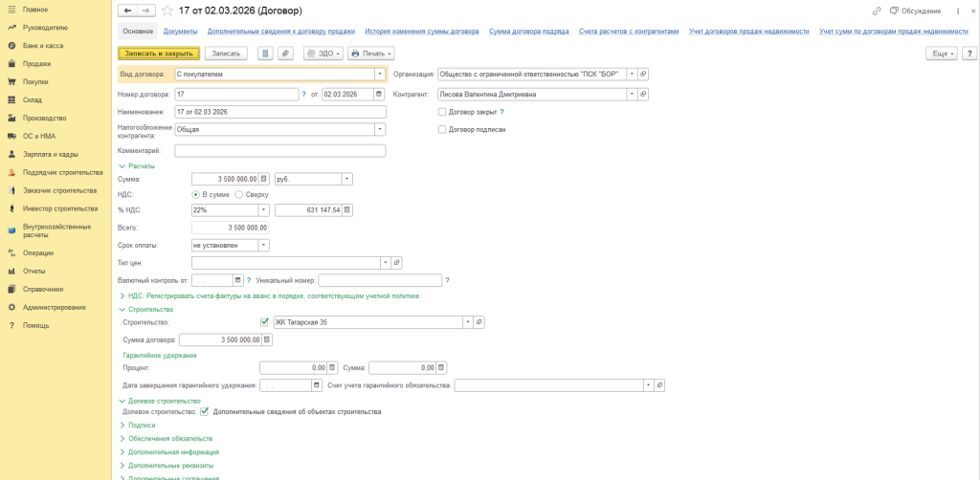Open the Контрагент record via open icon
Viewport: 980px width, 480px height.
pos(643,95)
